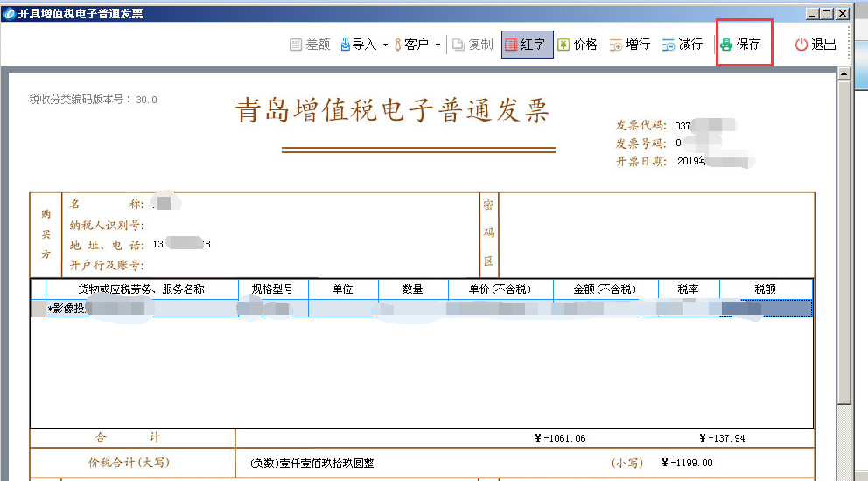Expand the 导入 dropdown arrow

coord(385,45)
